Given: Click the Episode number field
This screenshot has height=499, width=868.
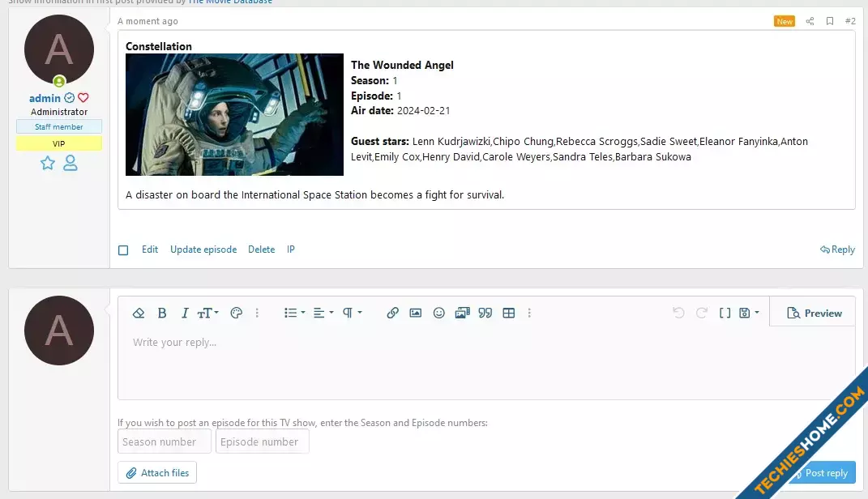Looking at the screenshot, I should (x=263, y=442).
